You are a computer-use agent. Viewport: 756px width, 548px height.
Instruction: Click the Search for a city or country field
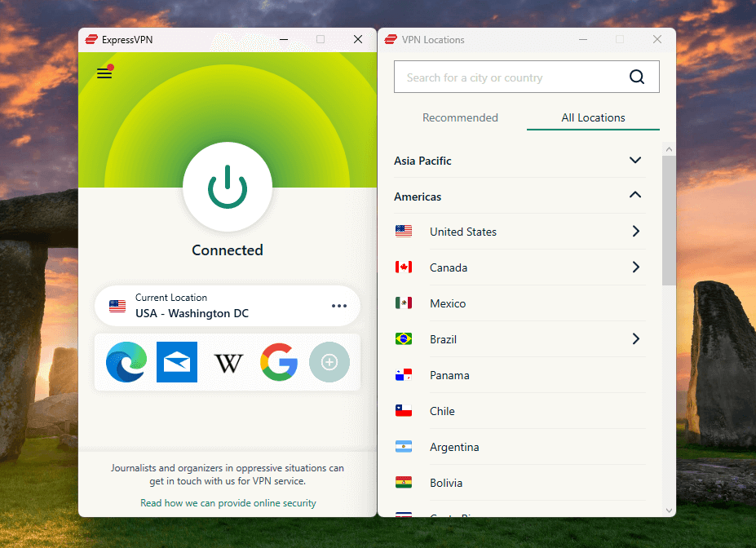point(527,77)
